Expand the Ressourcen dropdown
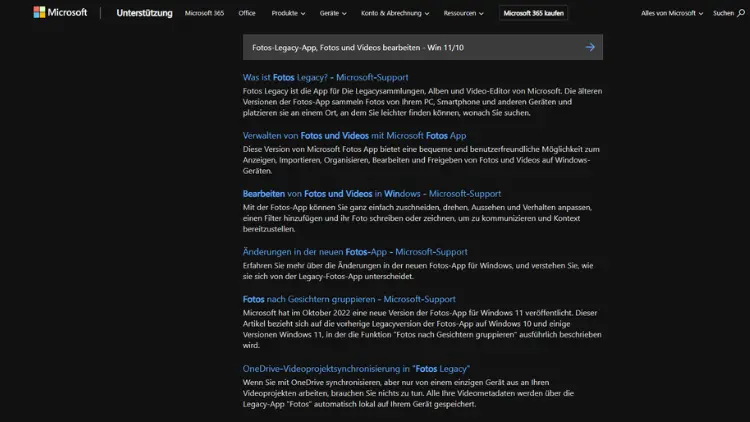The width and height of the screenshot is (750, 422). (x=467, y=14)
